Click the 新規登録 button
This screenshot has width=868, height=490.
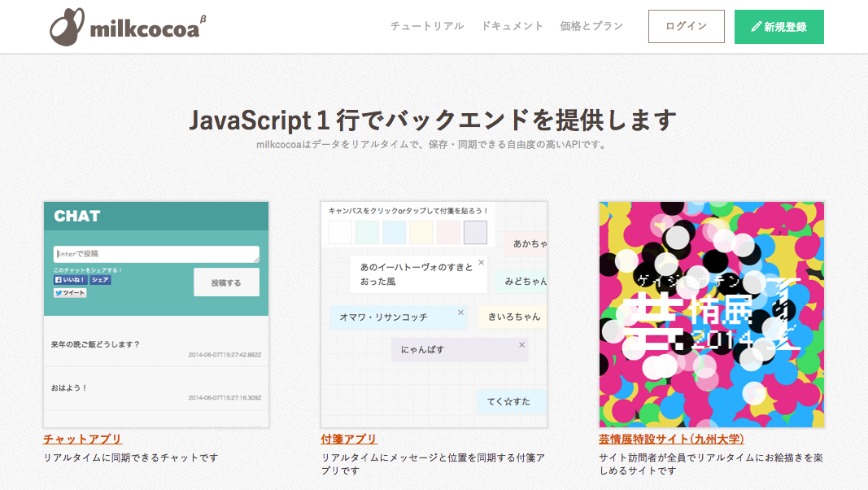click(779, 27)
